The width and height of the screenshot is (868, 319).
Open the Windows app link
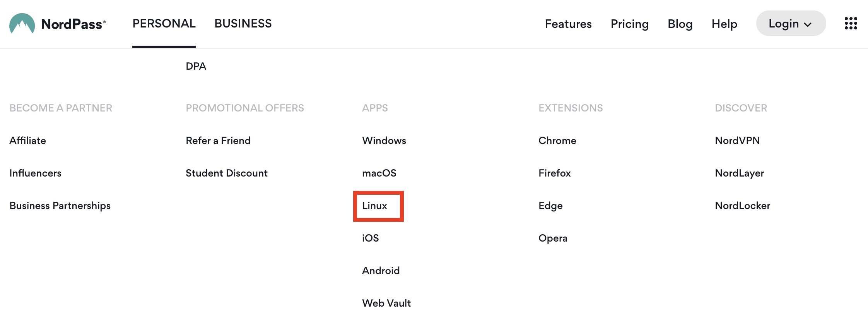coord(384,141)
